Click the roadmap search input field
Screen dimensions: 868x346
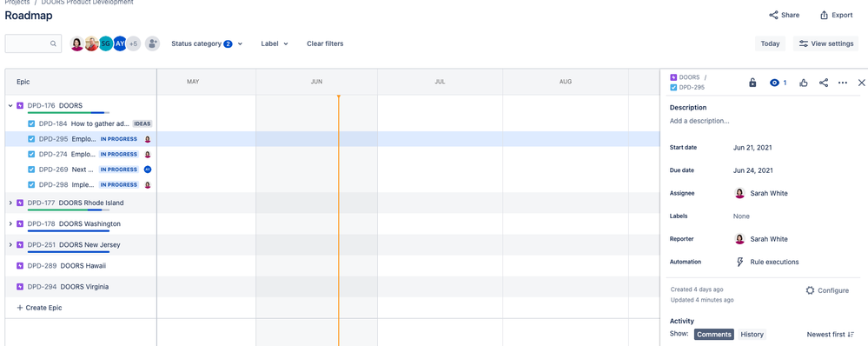33,43
